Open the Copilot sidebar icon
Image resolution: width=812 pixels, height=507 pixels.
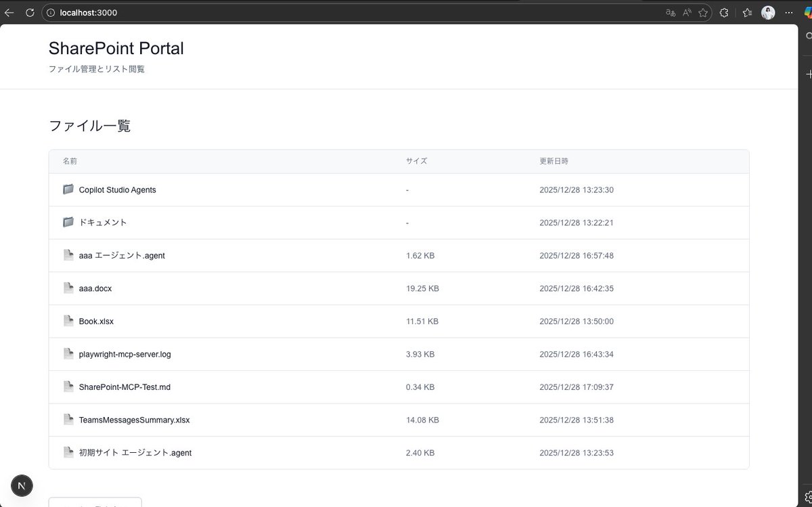tap(807, 12)
